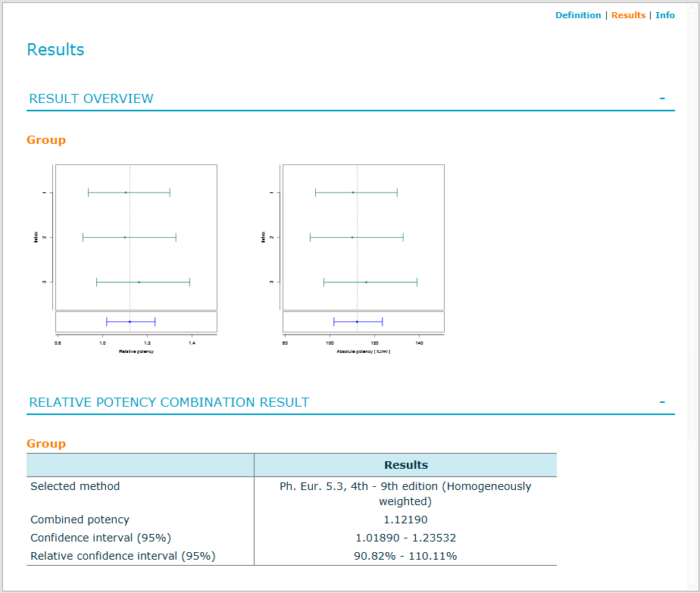
Task: Open the Definition page link
Action: (x=577, y=15)
